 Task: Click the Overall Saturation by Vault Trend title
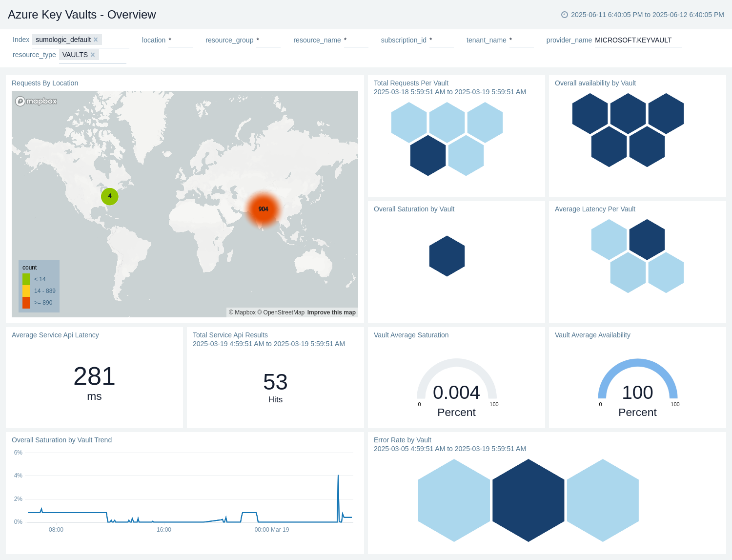click(x=62, y=440)
